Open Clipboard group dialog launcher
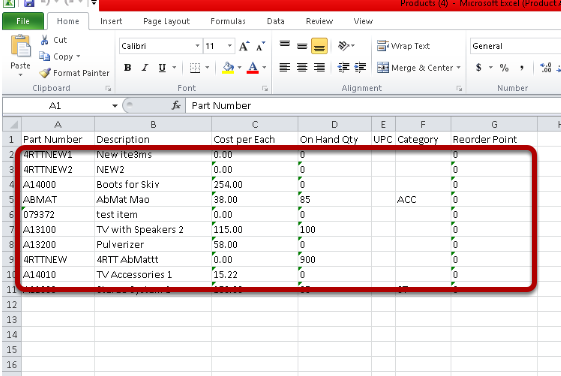Image resolution: width=561 pixels, height=376 pixels. 108,88
